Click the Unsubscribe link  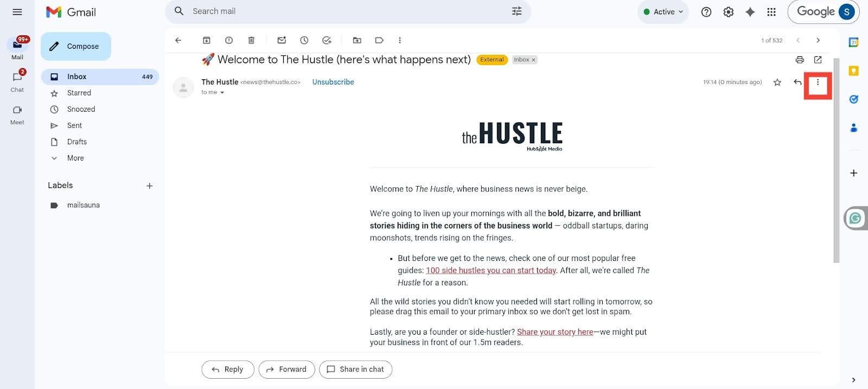(333, 82)
